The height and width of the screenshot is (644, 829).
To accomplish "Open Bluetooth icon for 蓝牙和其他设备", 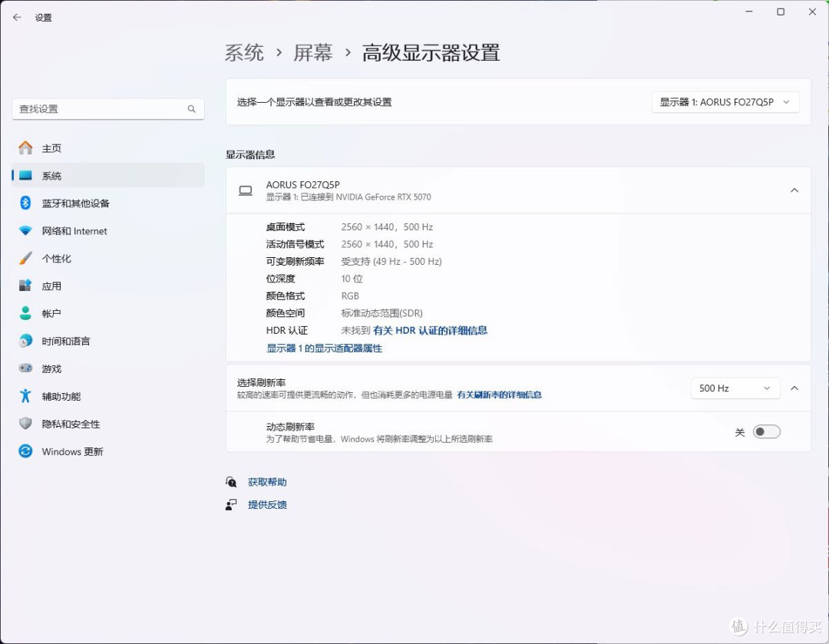I will coord(25,203).
